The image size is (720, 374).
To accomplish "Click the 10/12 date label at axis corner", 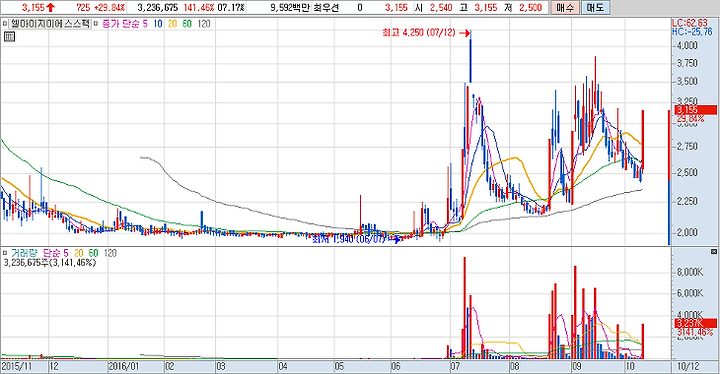I will (688, 367).
